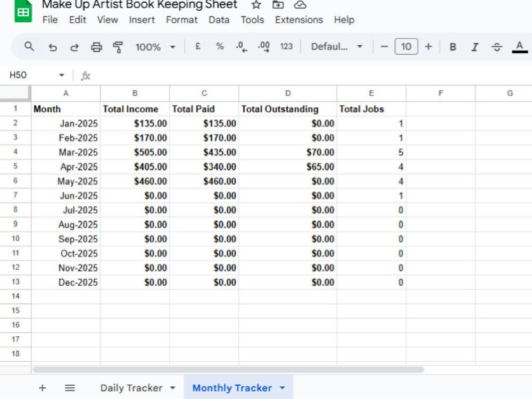532x399 pixels.
Task: Open the zoom 100% dropdown
Action: (155, 47)
